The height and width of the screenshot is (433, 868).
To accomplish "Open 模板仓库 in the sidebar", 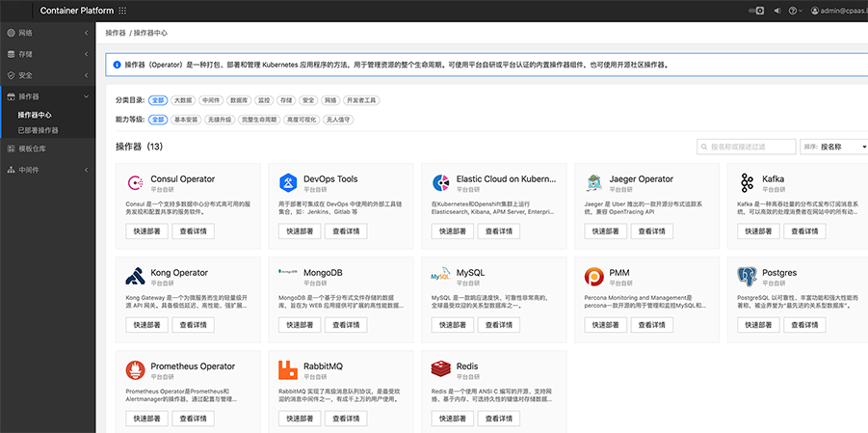I will (x=32, y=149).
